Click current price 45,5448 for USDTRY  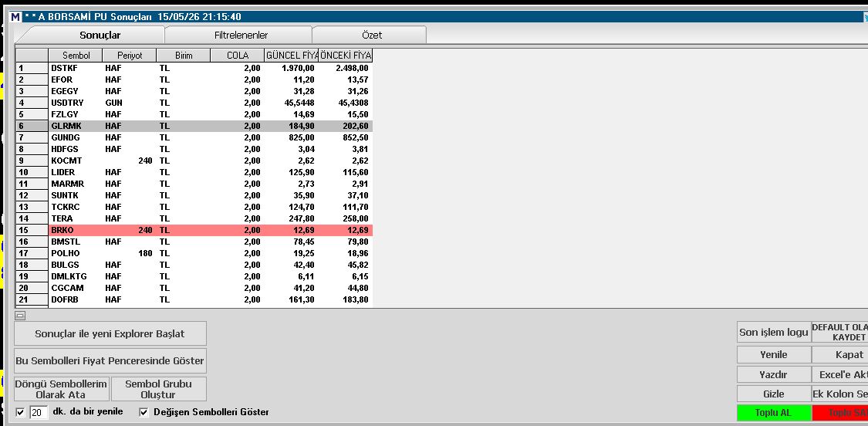299,103
